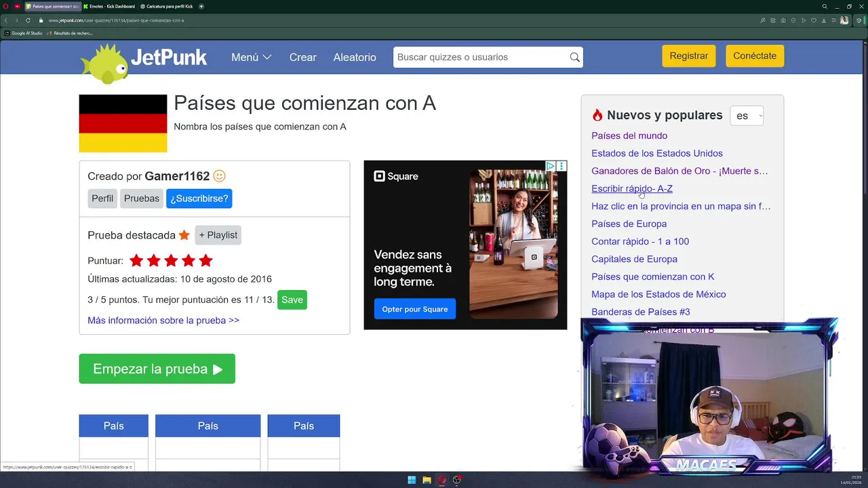Open Estados de los Estados Unidos link
The height and width of the screenshot is (488, 868).
[x=657, y=153]
